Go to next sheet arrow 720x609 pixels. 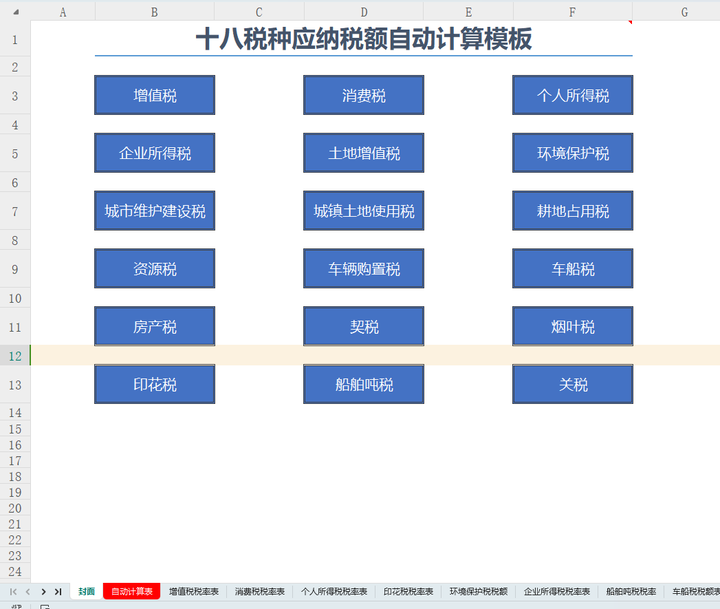(44, 592)
